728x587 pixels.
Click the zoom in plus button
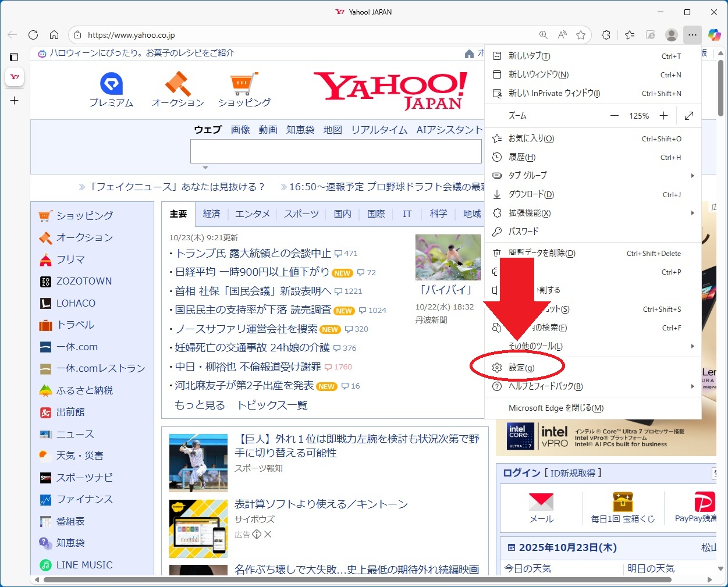pos(663,116)
